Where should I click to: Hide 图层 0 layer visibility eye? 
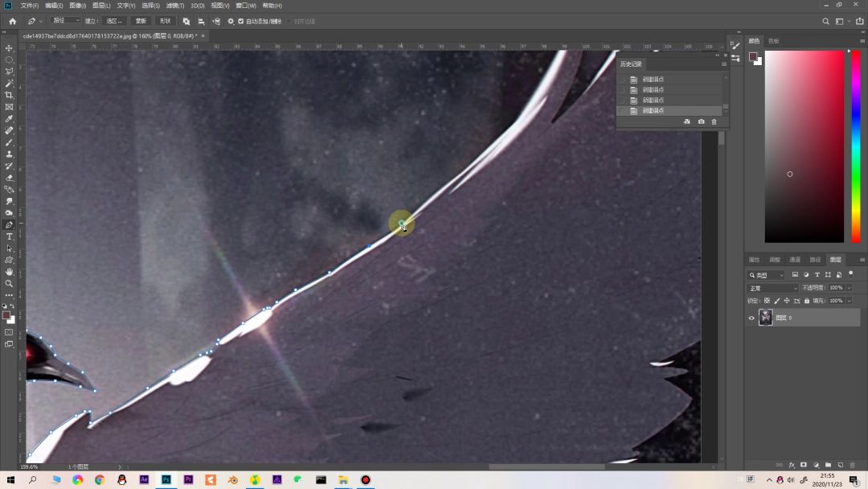tap(751, 318)
